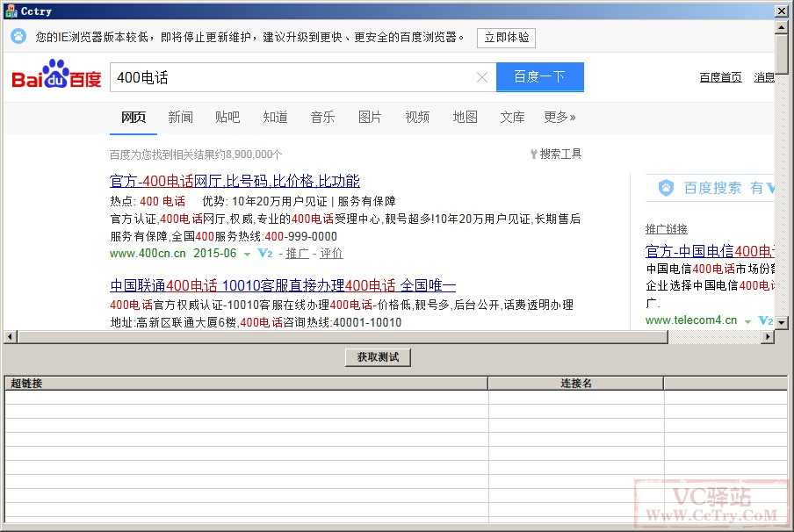The image size is (794, 532).
Task: Click the 评价 link under first result
Action: (331, 253)
